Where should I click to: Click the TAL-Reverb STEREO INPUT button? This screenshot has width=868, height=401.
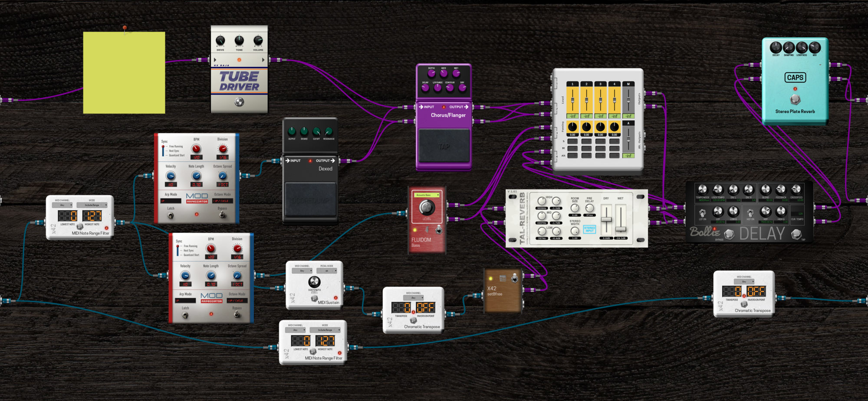pos(589,229)
